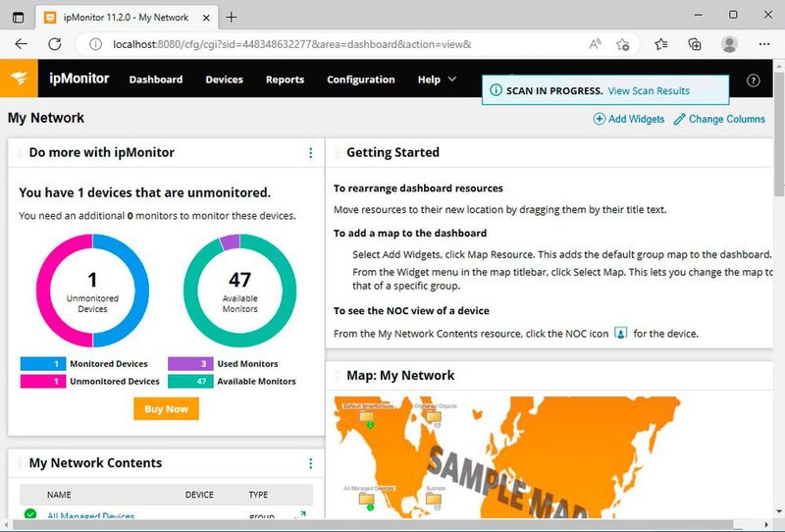Open browser collections icon

point(695,44)
